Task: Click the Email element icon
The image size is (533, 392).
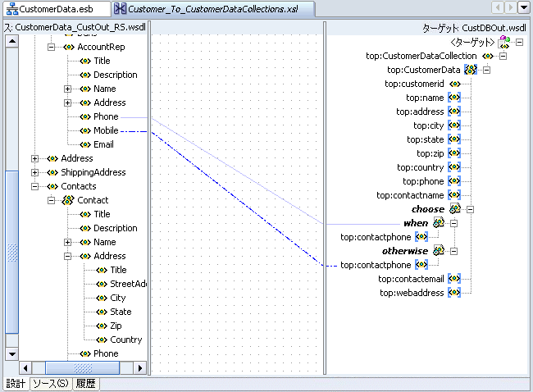Action: pyautogui.click(x=85, y=144)
